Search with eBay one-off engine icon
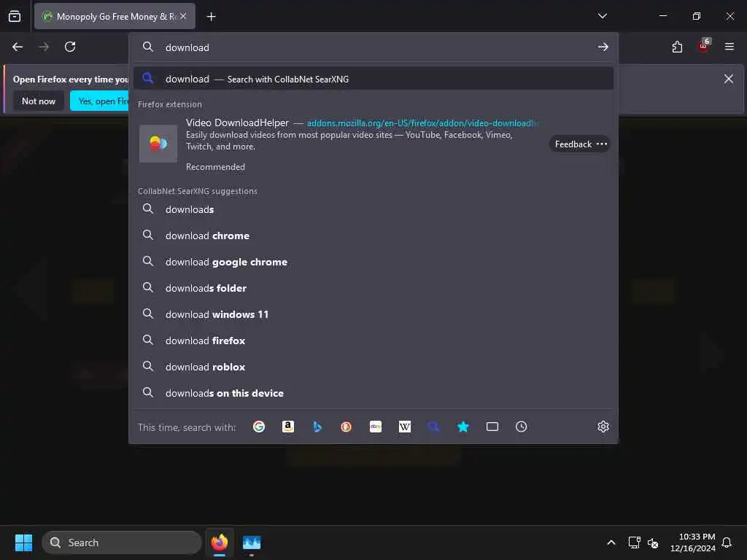The image size is (747, 560). pos(376,427)
